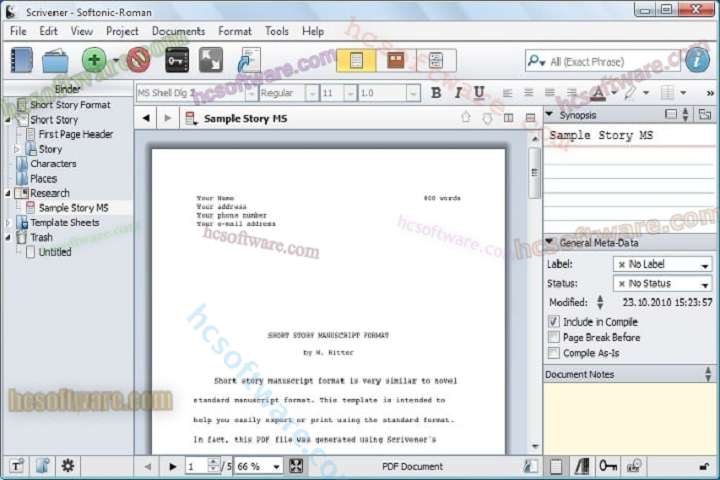Split editor vertically icon

click(x=508, y=118)
